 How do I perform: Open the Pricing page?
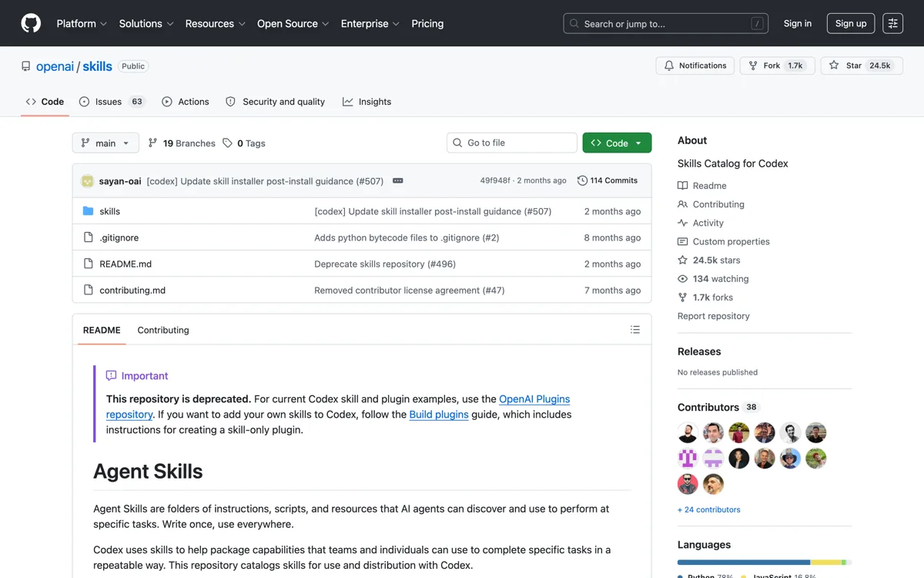(x=427, y=24)
